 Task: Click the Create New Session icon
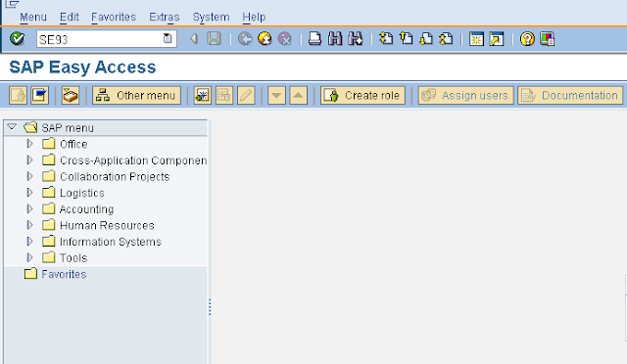click(x=476, y=39)
